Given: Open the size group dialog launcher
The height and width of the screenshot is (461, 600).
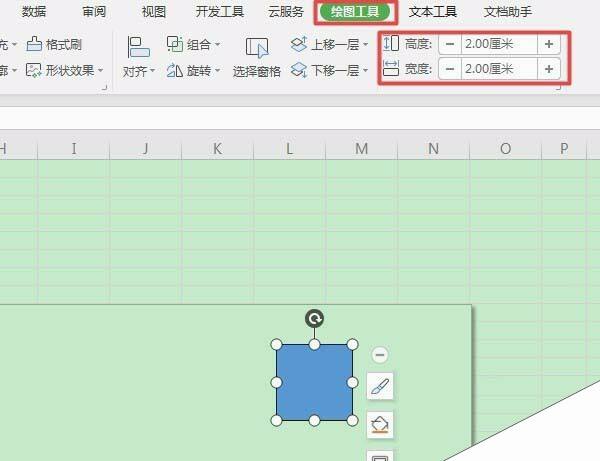Looking at the screenshot, I should (x=558, y=88).
